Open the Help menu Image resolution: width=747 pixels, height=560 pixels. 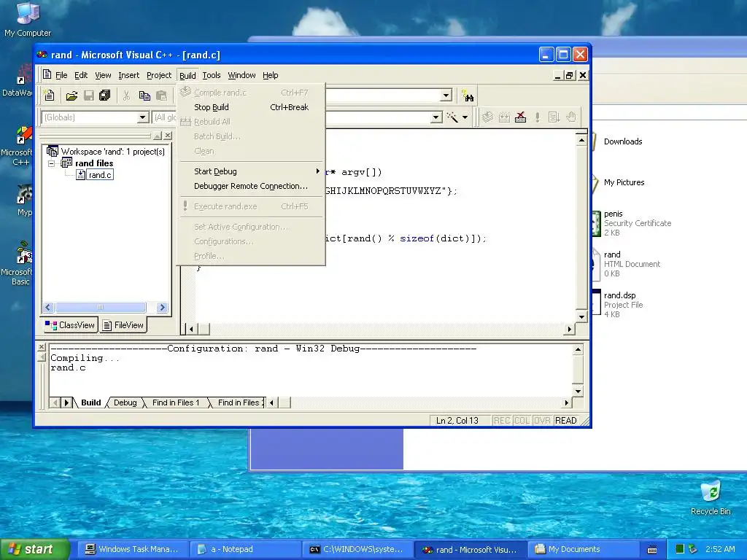click(x=270, y=75)
